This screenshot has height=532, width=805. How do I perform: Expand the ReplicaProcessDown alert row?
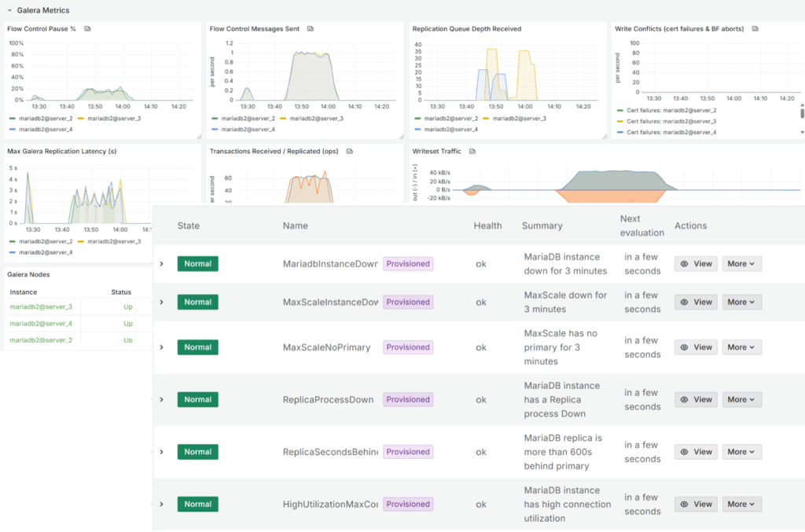click(x=162, y=399)
